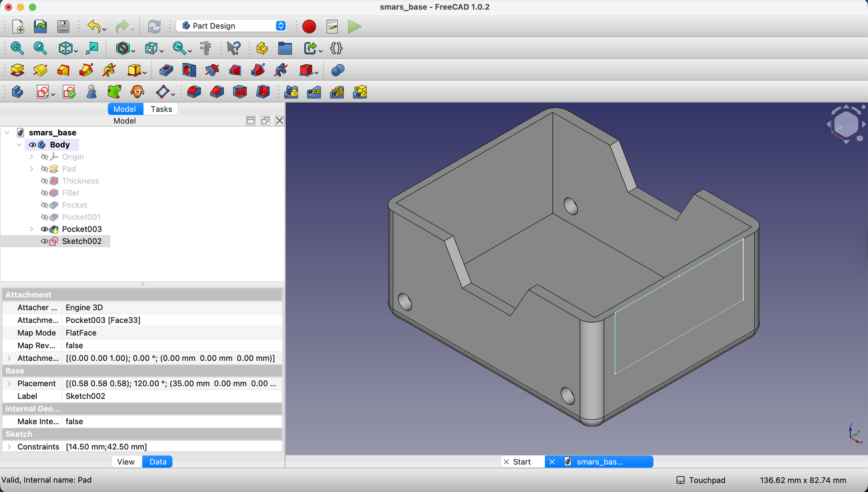Click the Create body icon
This screenshot has width=868, height=492.
click(x=17, y=92)
